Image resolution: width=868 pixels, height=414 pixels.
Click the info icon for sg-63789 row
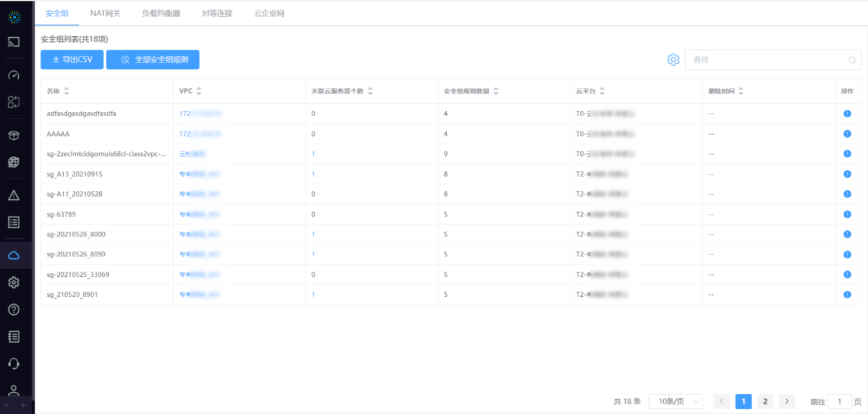847,214
